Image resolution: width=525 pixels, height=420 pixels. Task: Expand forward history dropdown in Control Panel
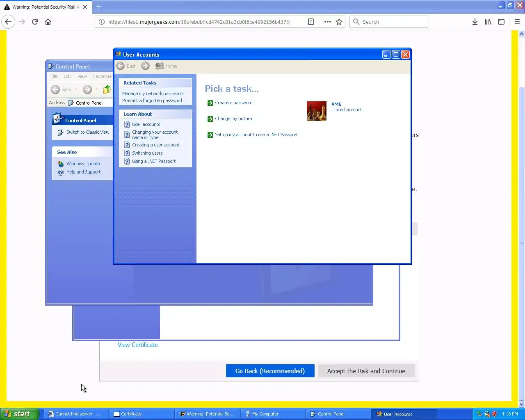97,89
